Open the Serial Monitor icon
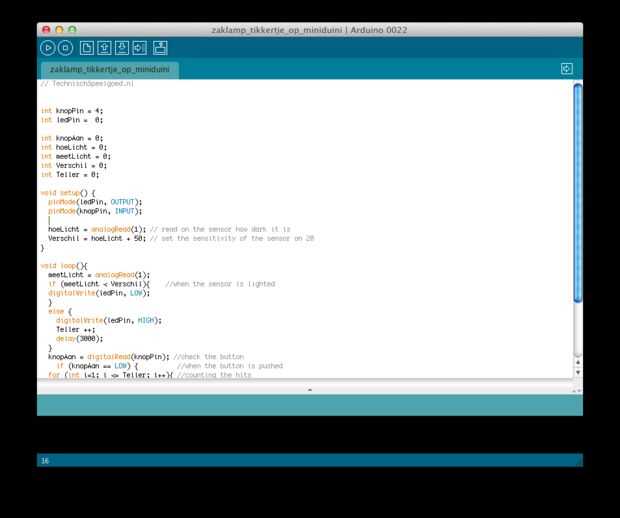620x518 pixels. (x=160, y=48)
